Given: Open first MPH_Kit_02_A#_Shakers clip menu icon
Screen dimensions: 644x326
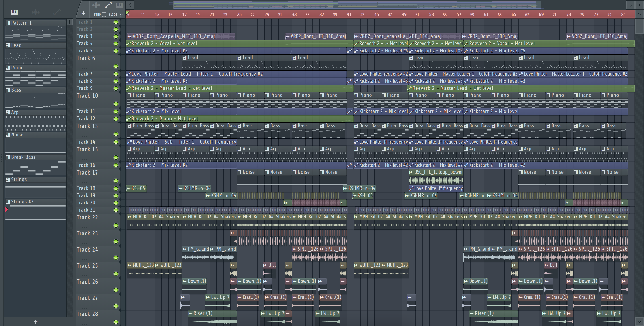Looking at the screenshot, I should (x=129, y=217).
